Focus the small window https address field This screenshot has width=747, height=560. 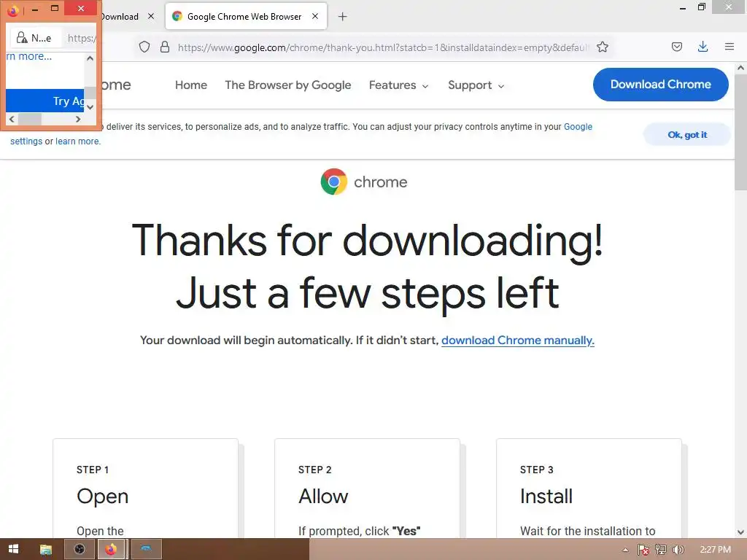pyautogui.click(x=82, y=38)
